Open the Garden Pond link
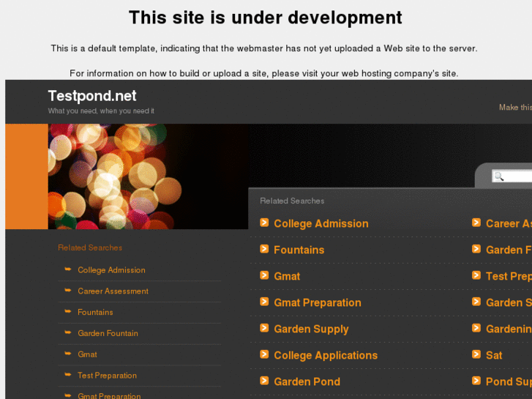This screenshot has height=399, width=532. click(x=307, y=381)
